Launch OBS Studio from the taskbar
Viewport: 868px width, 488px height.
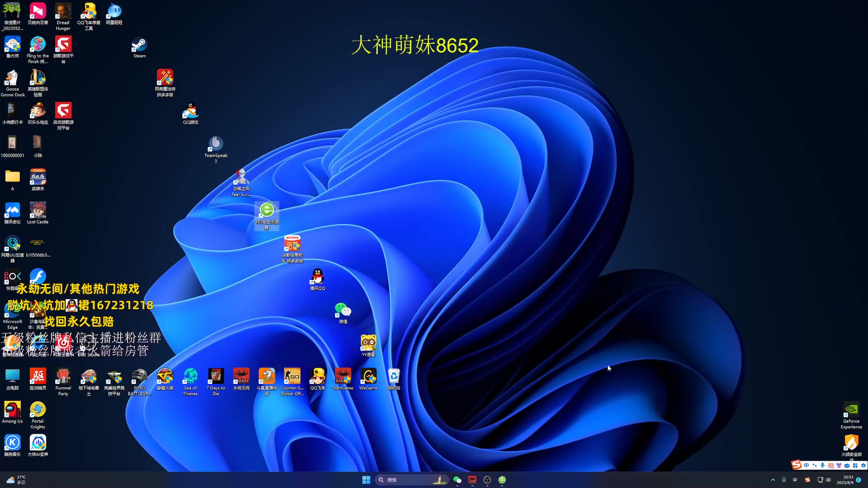pyautogui.click(x=487, y=480)
